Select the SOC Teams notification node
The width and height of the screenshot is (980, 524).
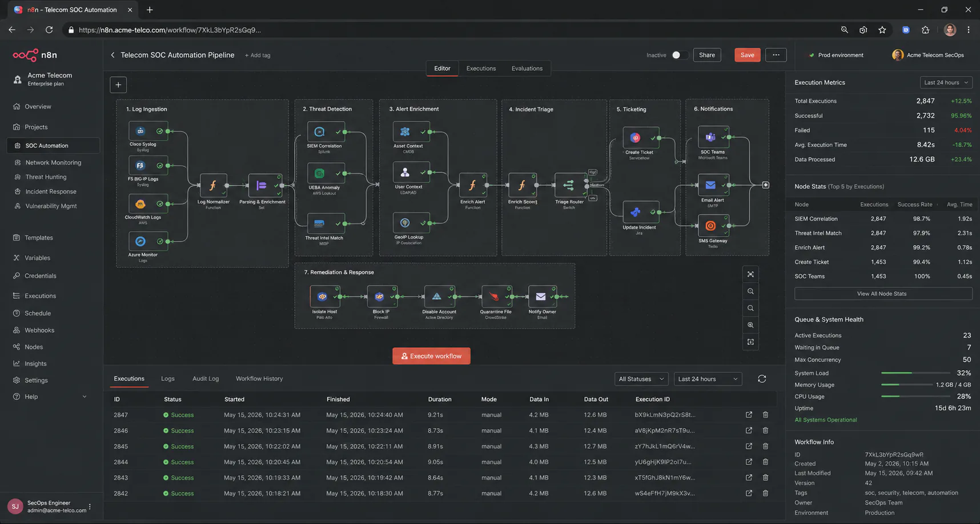click(713, 137)
